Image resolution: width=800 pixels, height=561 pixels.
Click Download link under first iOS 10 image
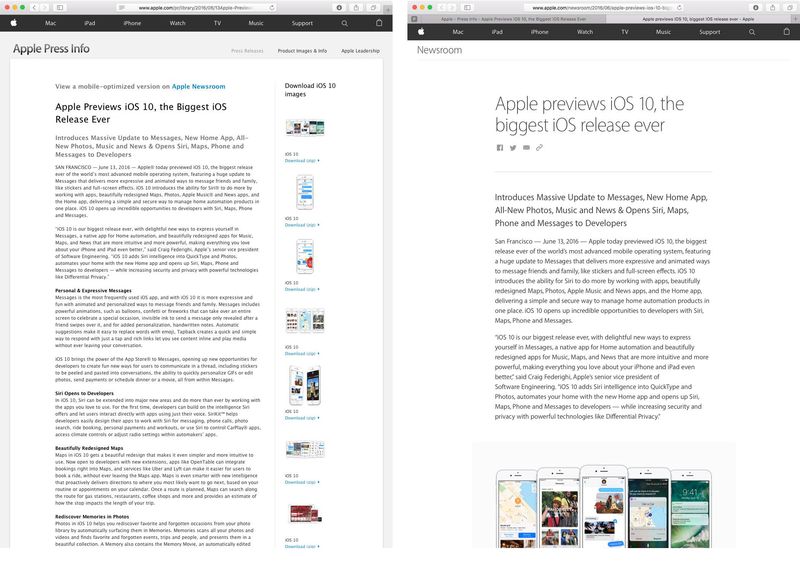tap(302, 161)
